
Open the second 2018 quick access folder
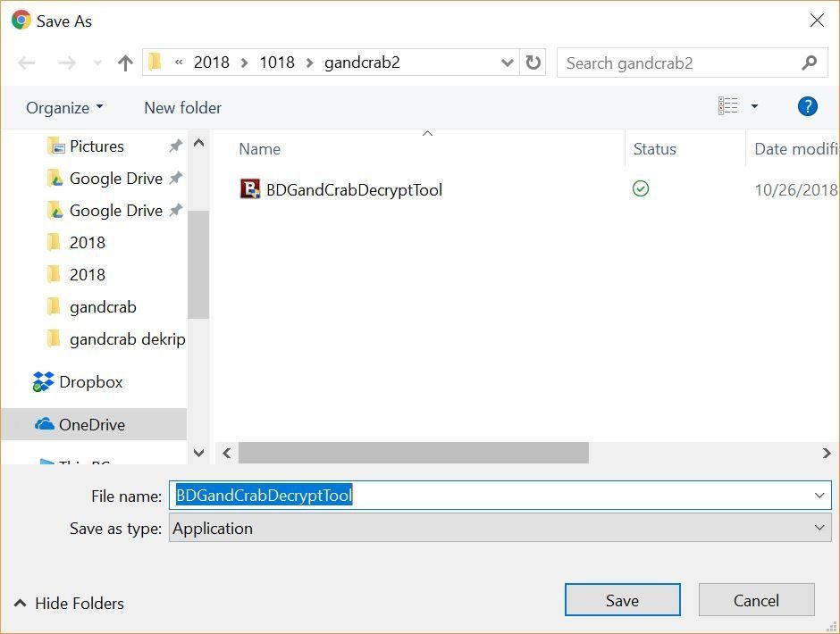point(88,275)
